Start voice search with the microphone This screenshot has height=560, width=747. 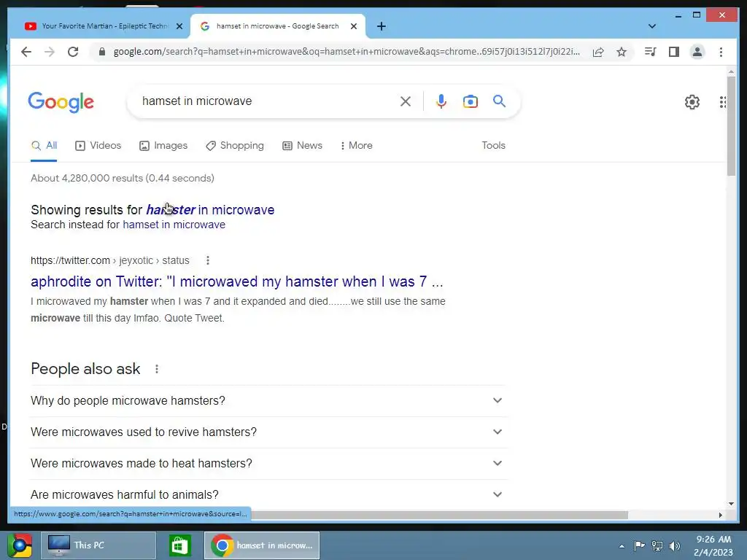(x=441, y=101)
